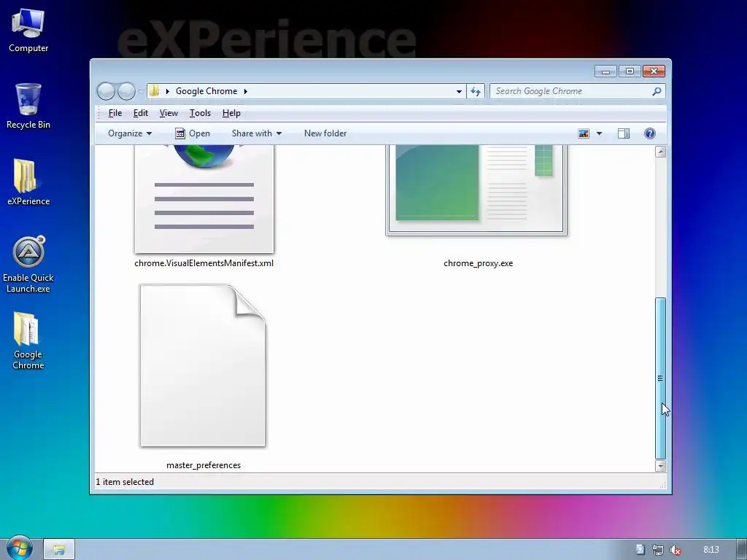
Task: Click the taskbar clock showing 8:13
Action: click(x=711, y=550)
